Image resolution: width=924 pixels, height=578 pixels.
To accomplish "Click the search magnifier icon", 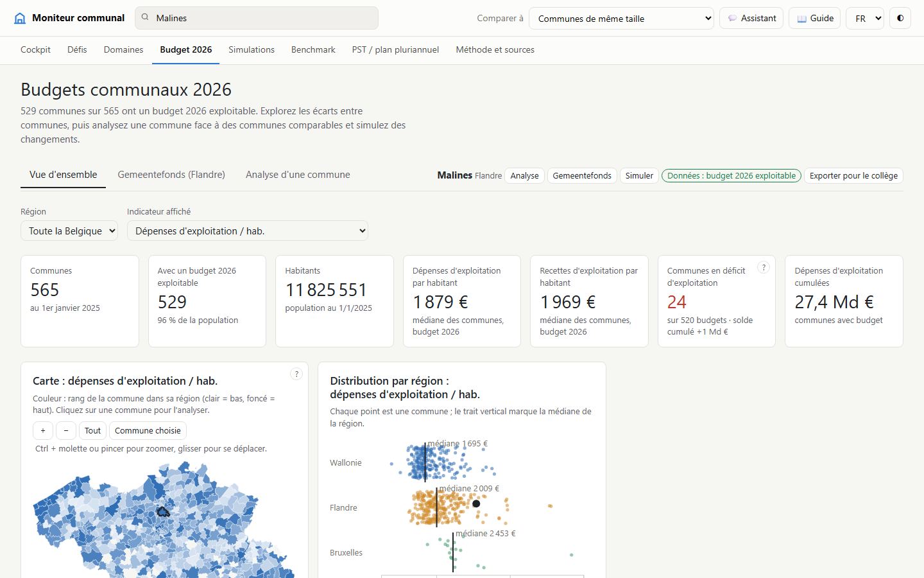I will pos(145,17).
